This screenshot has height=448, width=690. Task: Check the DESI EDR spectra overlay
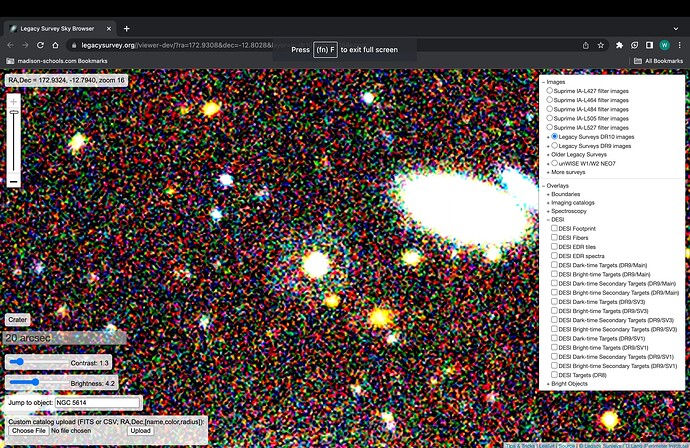(555, 256)
